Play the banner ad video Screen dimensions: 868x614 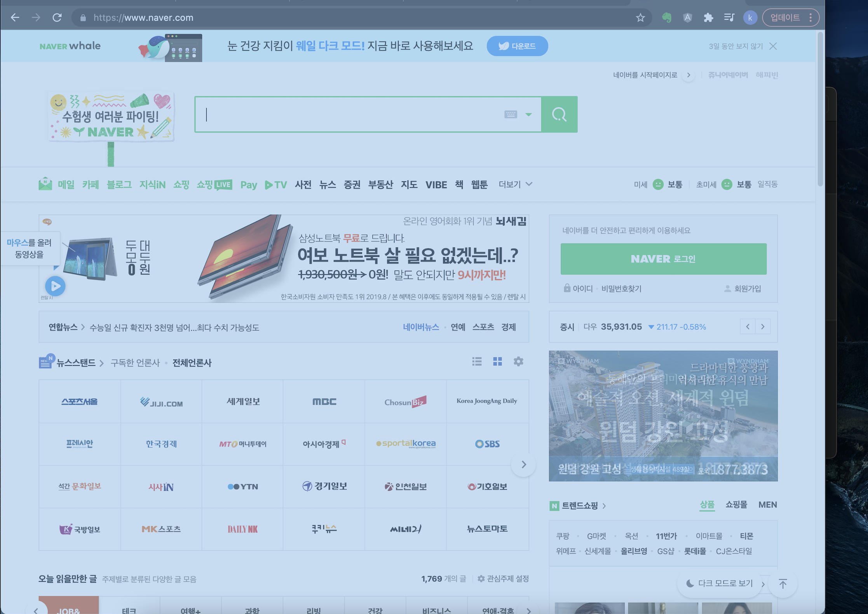tap(55, 286)
